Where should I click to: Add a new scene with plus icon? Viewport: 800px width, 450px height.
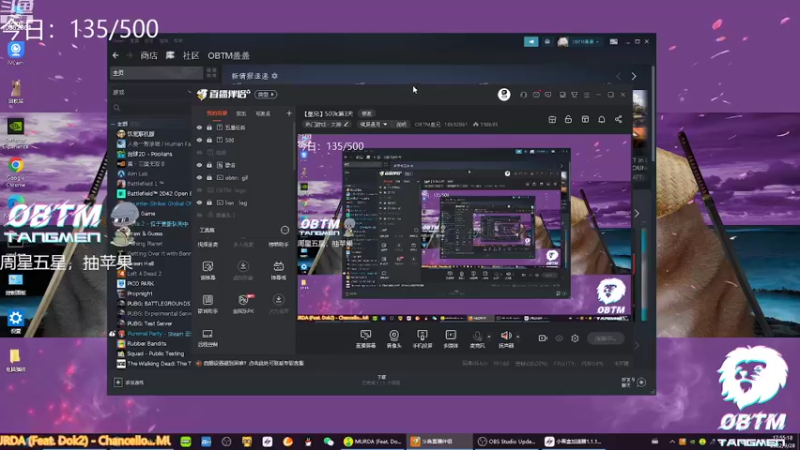coord(289,113)
